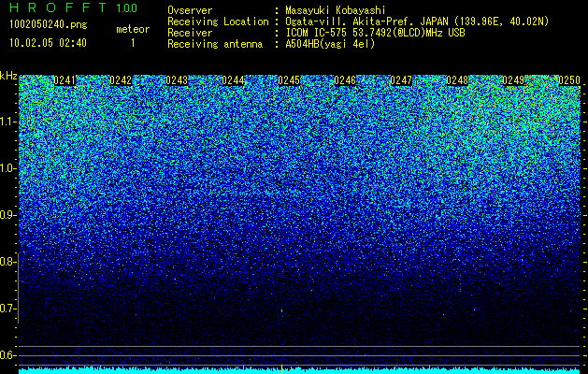Viewport: 588px width, 374px height.
Task: Select the 0244 time marker
Action: click(233, 80)
